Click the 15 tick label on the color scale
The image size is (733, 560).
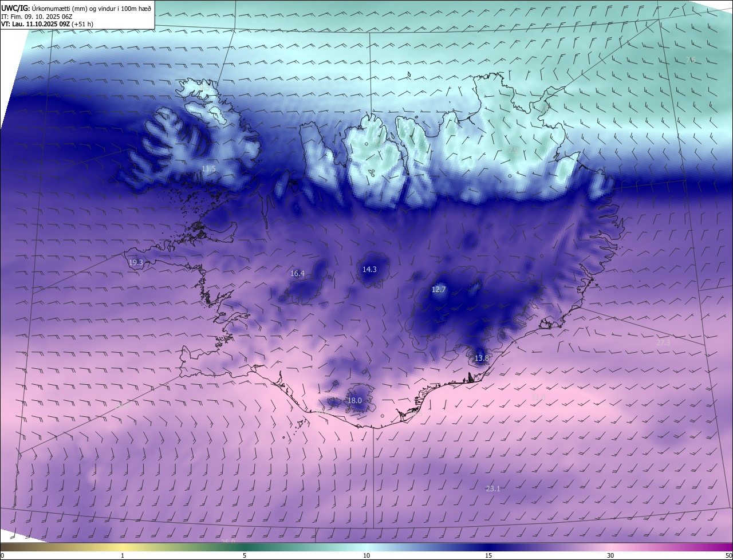(x=488, y=556)
